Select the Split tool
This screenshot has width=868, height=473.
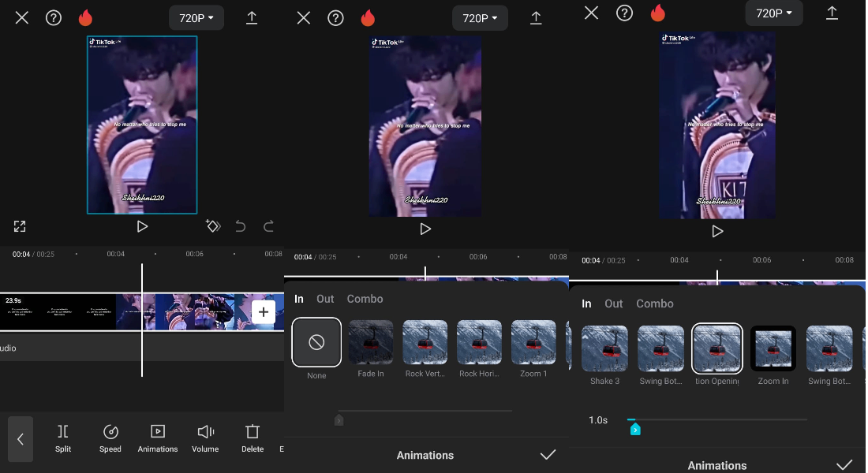click(x=63, y=438)
